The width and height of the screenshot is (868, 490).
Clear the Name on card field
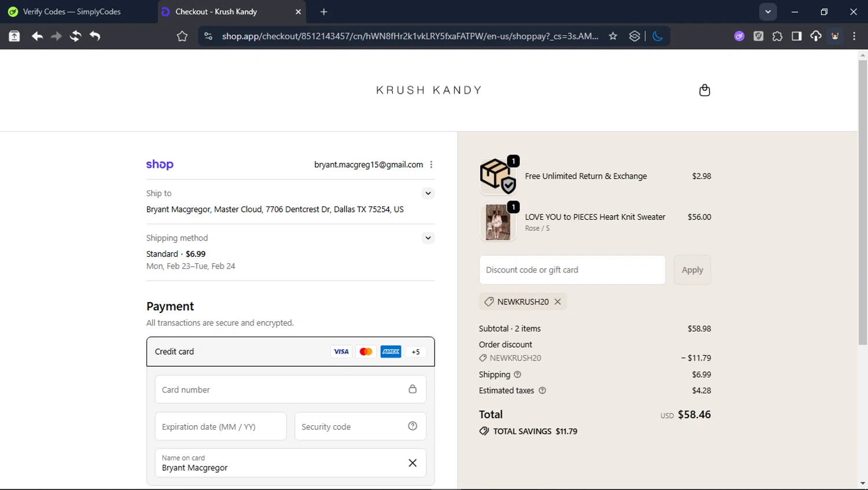[x=413, y=463]
